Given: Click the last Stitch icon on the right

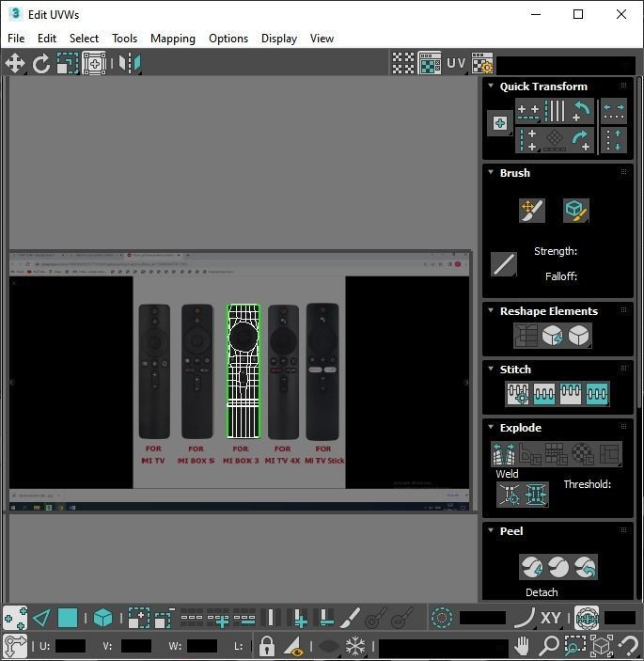Looking at the screenshot, I should click(597, 394).
